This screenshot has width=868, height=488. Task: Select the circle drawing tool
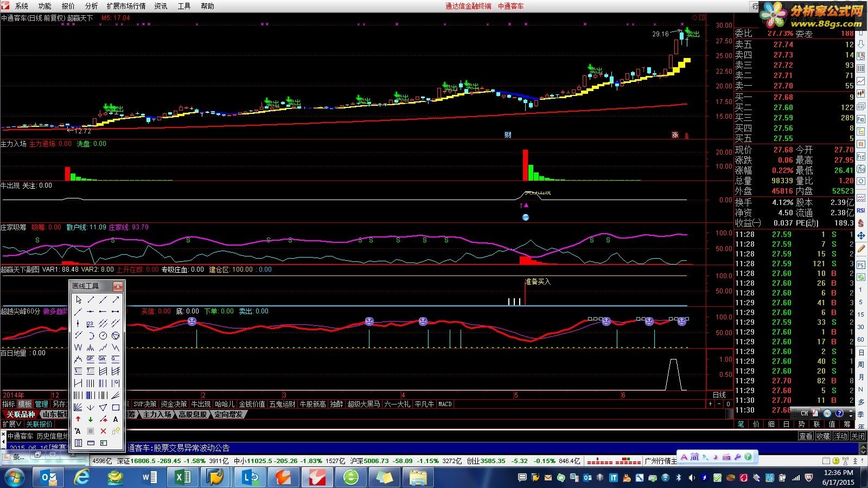(x=103, y=336)
